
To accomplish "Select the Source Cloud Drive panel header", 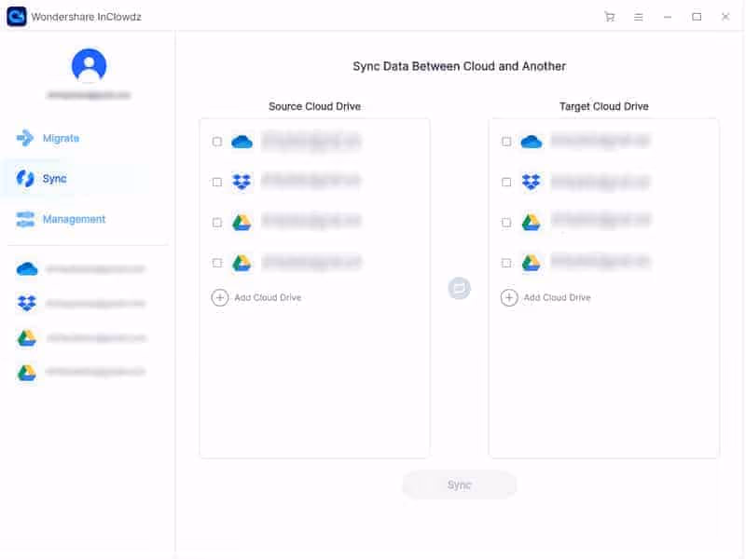I will coord(313,106).
